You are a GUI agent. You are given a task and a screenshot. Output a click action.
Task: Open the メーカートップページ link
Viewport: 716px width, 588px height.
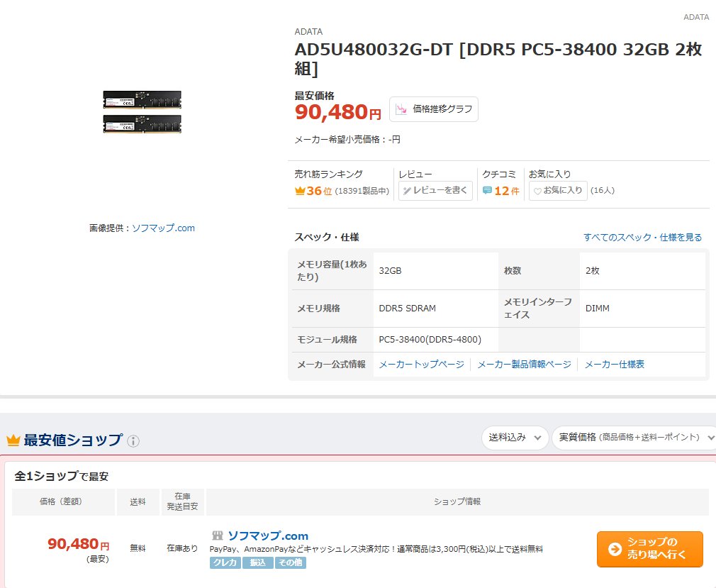422,364
